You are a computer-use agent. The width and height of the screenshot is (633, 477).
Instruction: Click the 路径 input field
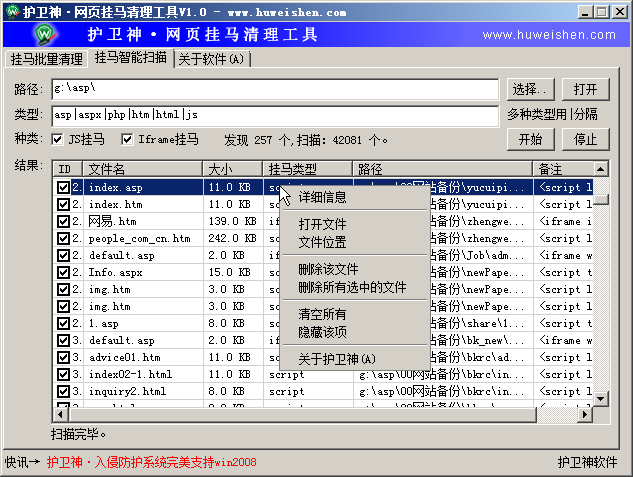[x=275, y=89]
